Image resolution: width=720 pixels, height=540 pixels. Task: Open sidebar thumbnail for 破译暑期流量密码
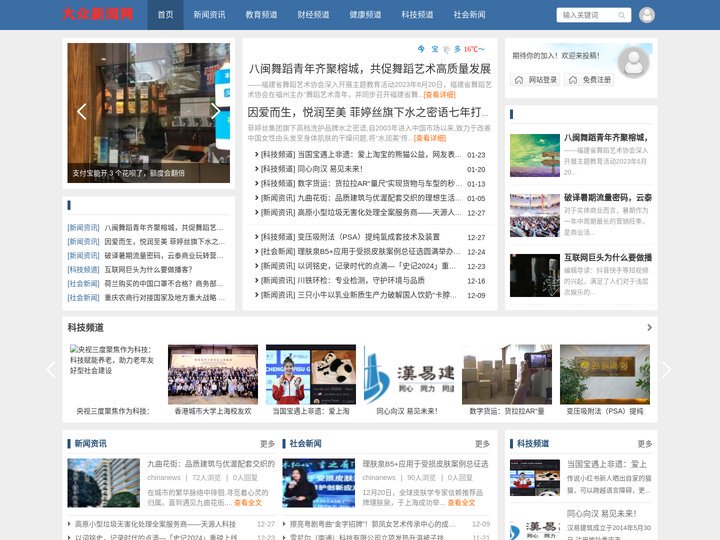click(x=534, y=215)
